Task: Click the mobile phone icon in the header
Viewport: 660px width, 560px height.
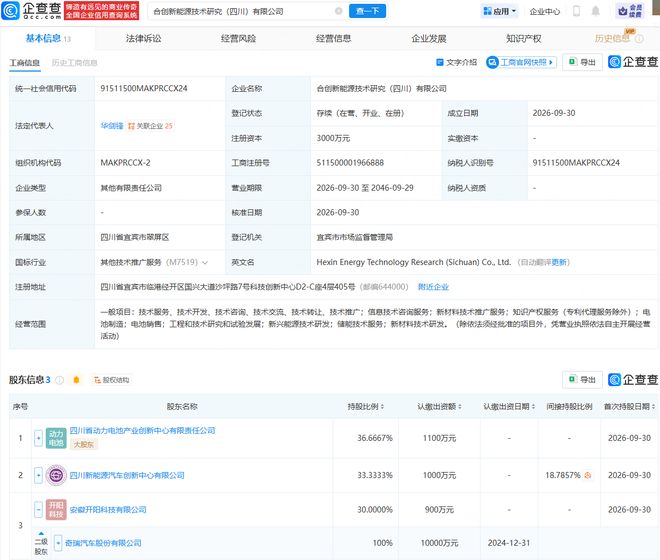Action: click(x=576, y=11)
